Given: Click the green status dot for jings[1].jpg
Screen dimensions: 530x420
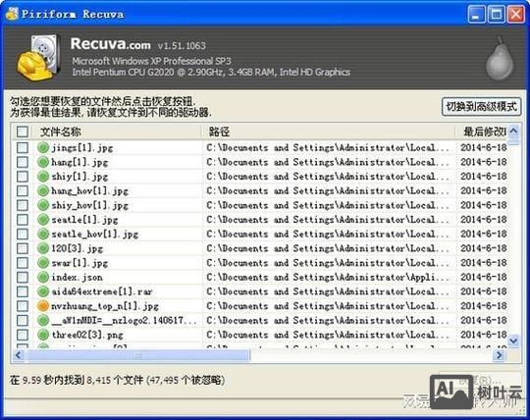Looking at the screenshot, I should [43, 147].
